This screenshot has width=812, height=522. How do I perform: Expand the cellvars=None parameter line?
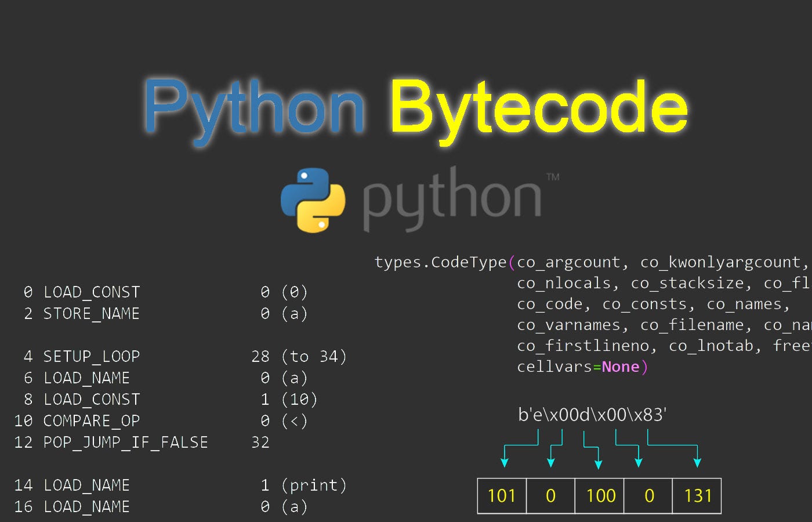[580, 367]
